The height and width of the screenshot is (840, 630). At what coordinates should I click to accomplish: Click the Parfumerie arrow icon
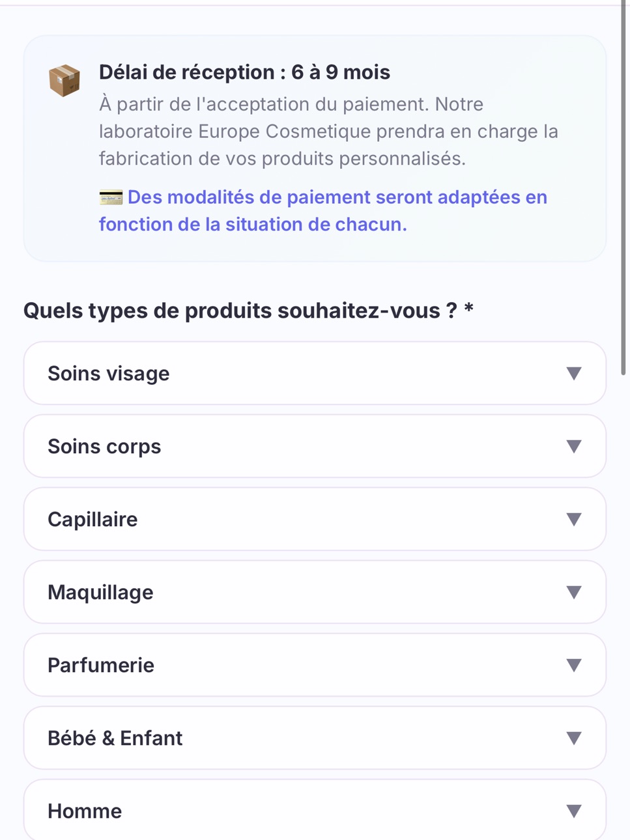(x=573, y=665)
